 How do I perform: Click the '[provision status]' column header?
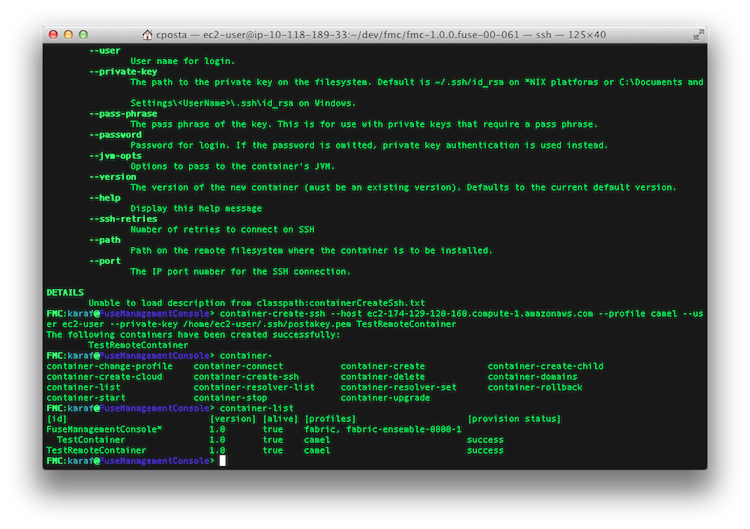514,419
